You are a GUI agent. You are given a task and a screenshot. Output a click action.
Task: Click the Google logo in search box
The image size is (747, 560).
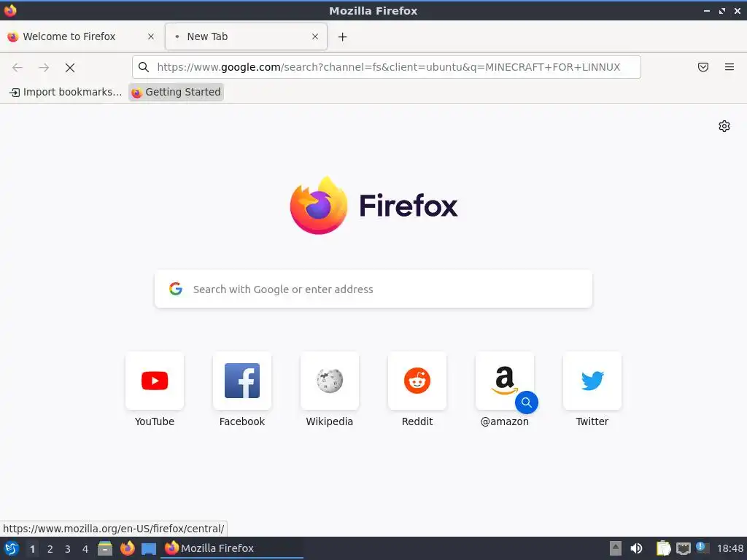click(176, 289)
